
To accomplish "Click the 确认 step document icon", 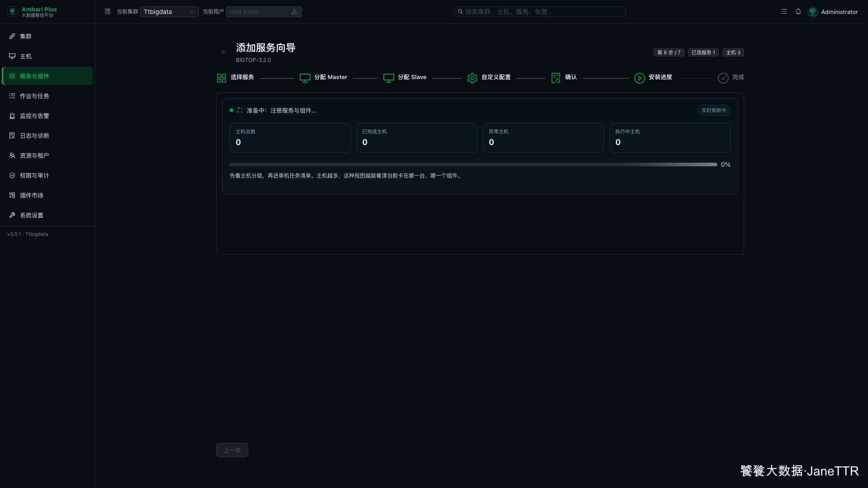I will [556, 78].
